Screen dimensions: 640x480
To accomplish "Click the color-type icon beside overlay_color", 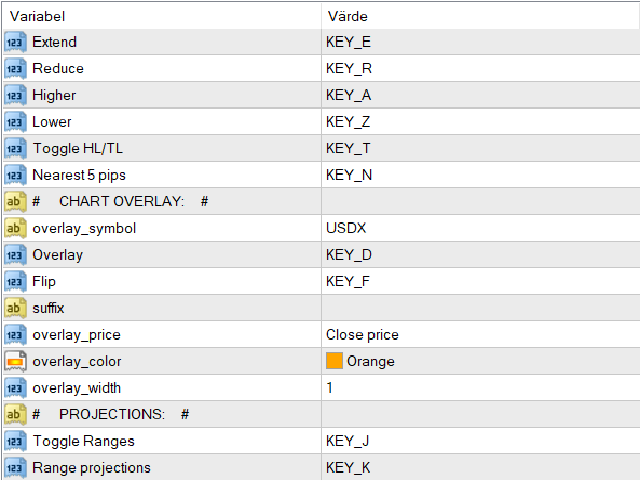I will 14,361.
